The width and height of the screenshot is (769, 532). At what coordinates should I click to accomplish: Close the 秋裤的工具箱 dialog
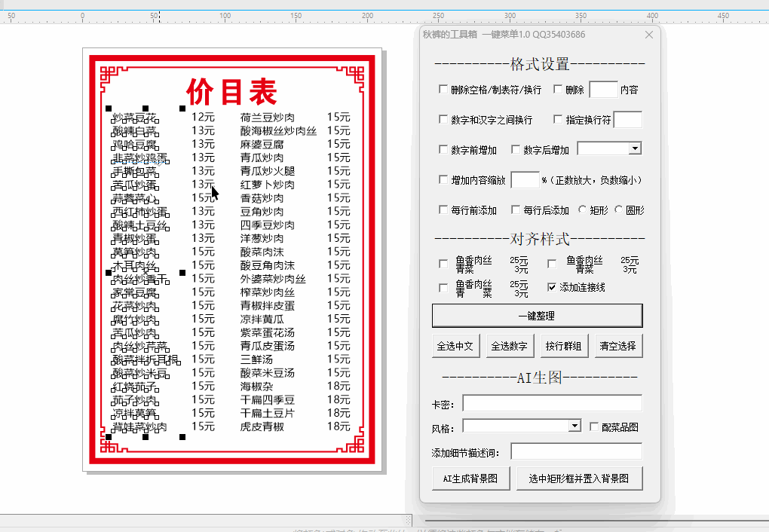tap(649, 35)
